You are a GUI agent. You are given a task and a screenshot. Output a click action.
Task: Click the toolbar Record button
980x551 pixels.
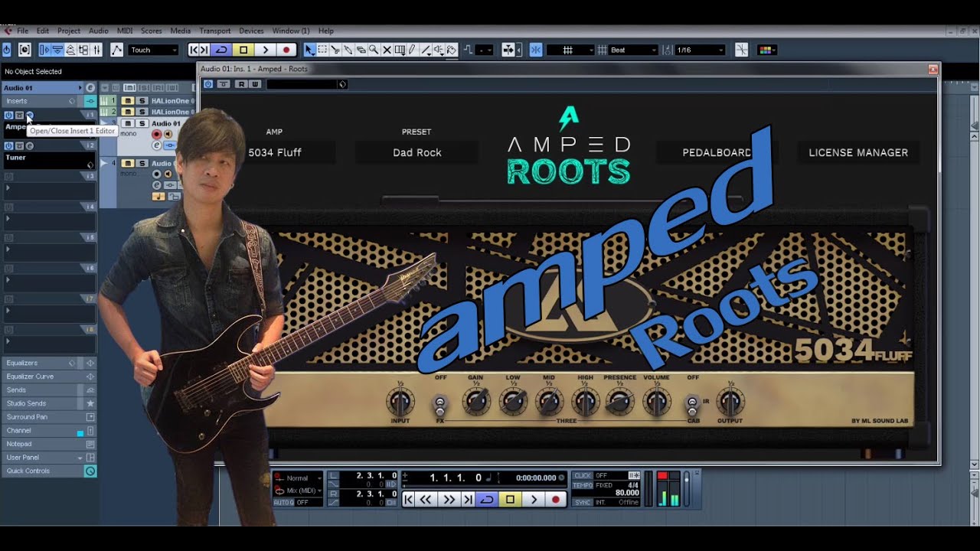coord(286,50)
